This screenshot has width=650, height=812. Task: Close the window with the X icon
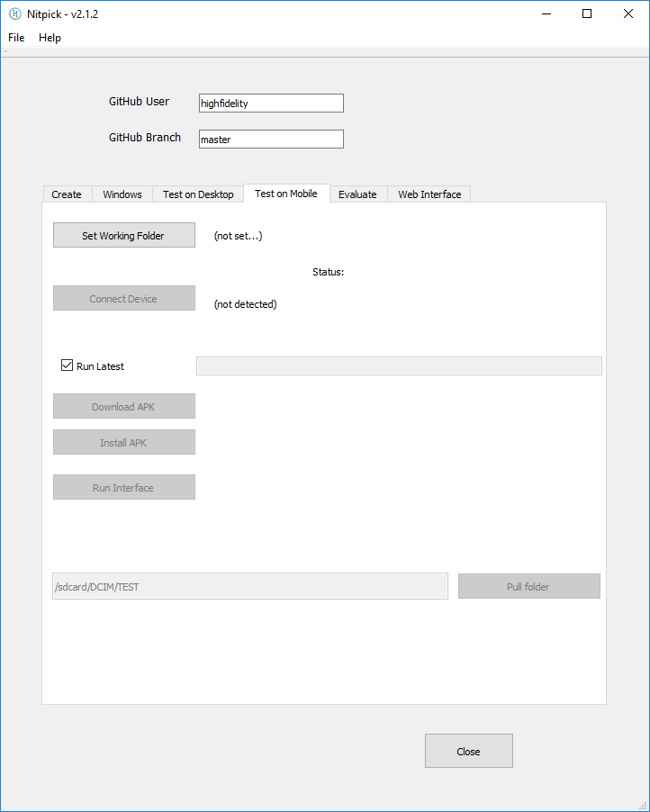pyautogui.click(x=628, y=14)
